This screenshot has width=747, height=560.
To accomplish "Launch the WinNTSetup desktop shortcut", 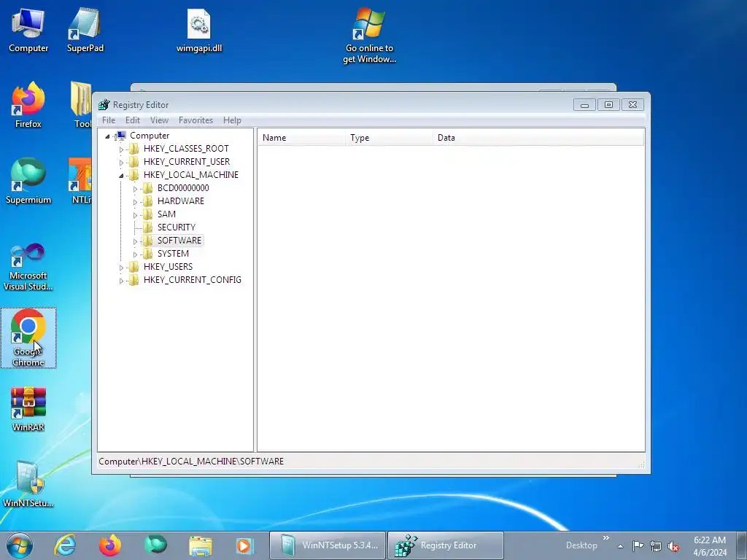I will tap(28, 484).
